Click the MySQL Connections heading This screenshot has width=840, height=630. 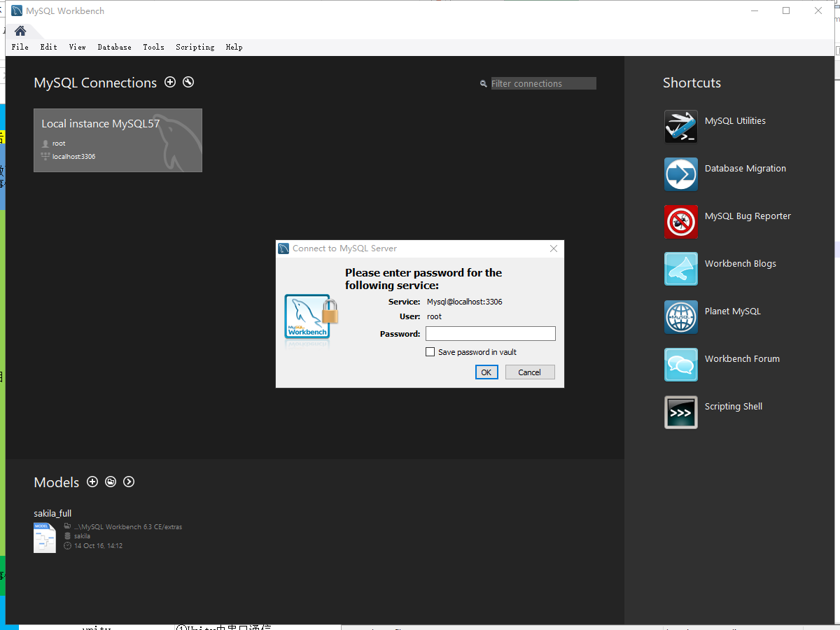(x=95, y=83)
